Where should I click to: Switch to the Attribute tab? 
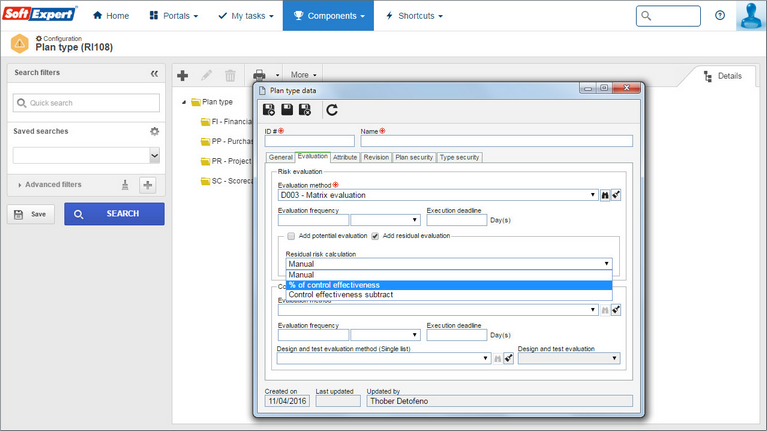pos(345,157)
